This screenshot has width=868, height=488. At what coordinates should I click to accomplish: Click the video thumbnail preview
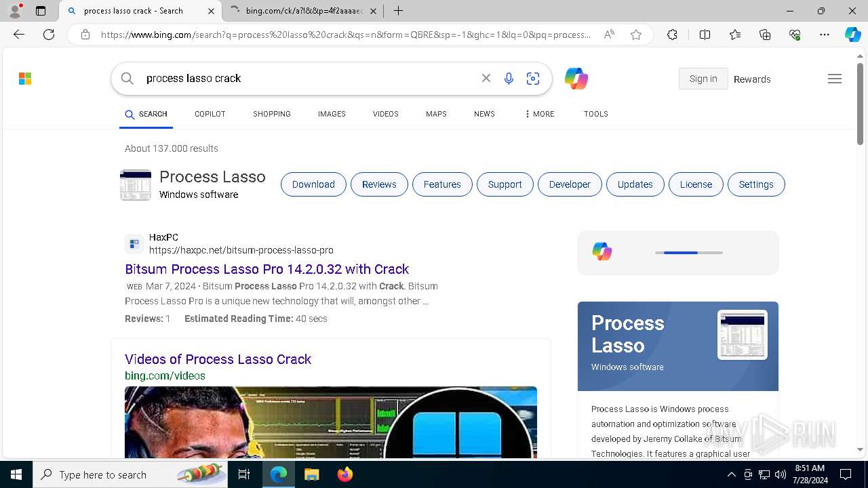[x=331, y=422]
